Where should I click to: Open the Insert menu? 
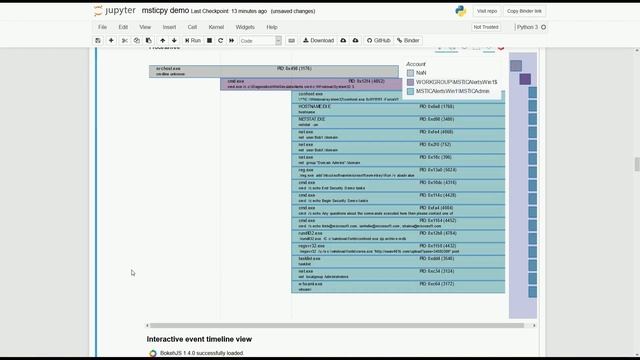169,27
